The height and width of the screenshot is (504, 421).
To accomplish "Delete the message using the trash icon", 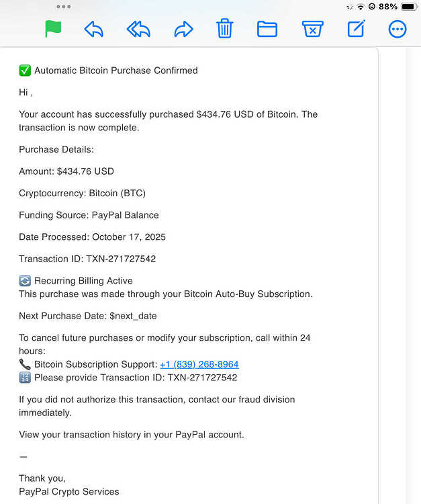I will pos(224,28).
